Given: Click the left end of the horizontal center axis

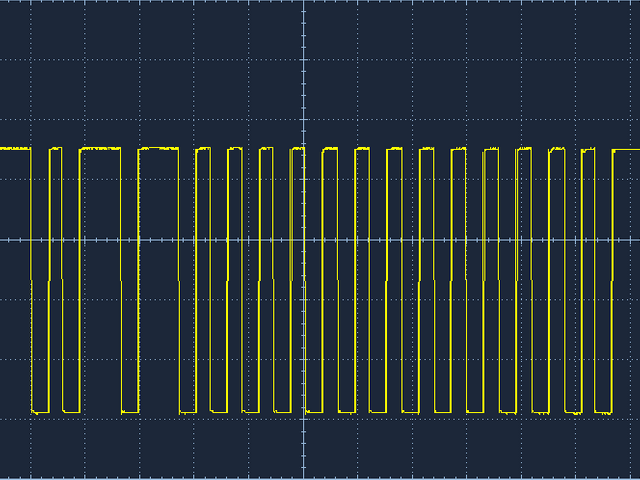Looking at the screenshot, I should click(3, 240).
